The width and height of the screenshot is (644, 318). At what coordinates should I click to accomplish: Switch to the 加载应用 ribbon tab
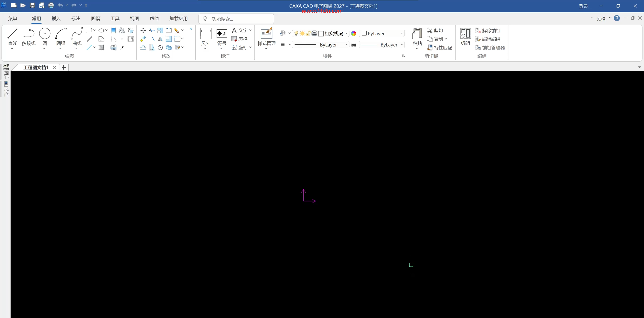(178, 19)
